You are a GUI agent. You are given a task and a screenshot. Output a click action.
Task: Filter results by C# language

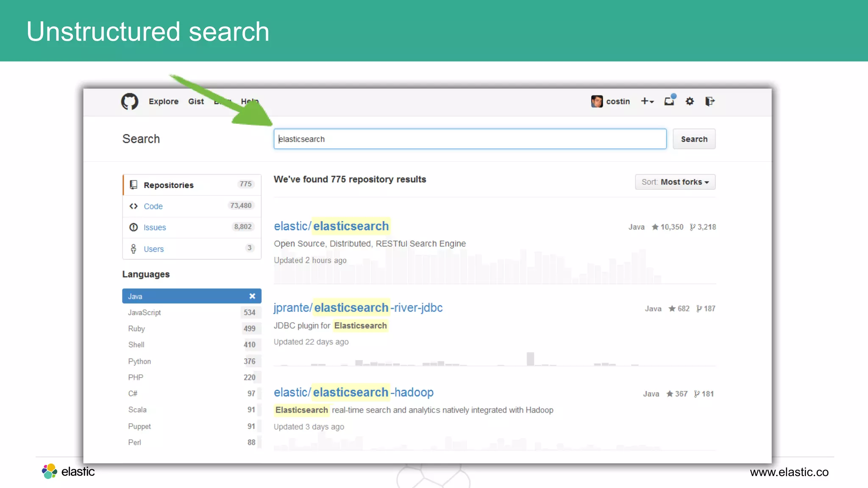(192, 394)
